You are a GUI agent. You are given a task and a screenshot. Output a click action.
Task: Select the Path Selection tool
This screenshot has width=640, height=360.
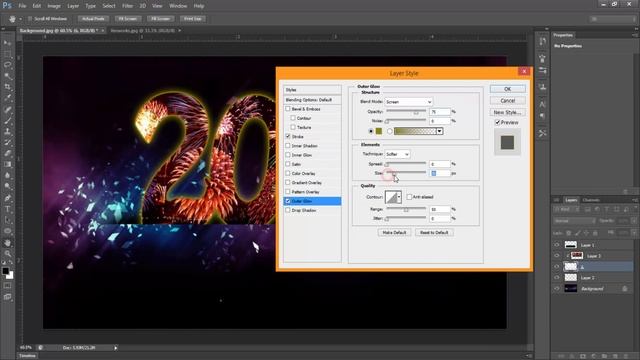pyautogui.click(x=7, y=220)
